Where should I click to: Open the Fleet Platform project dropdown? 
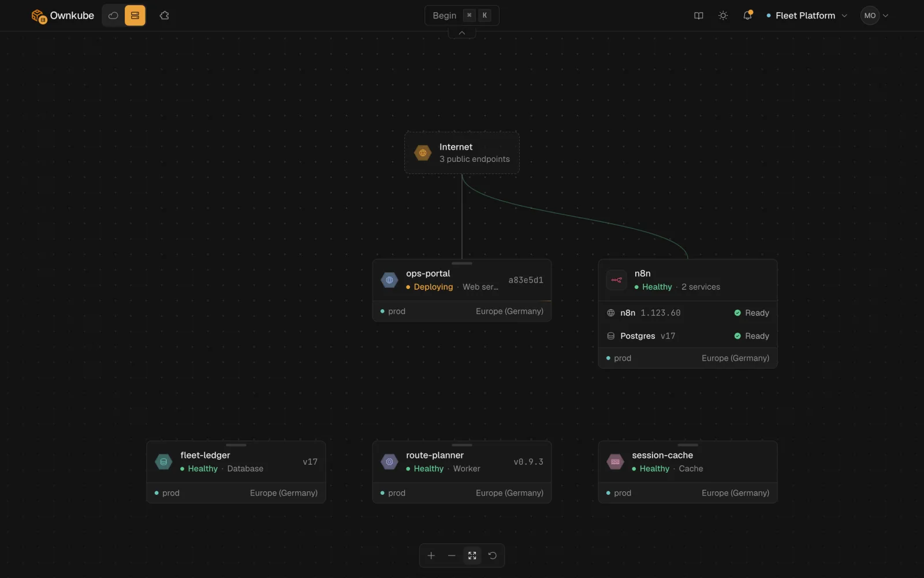pyautogui.click(x=806, y=16)
